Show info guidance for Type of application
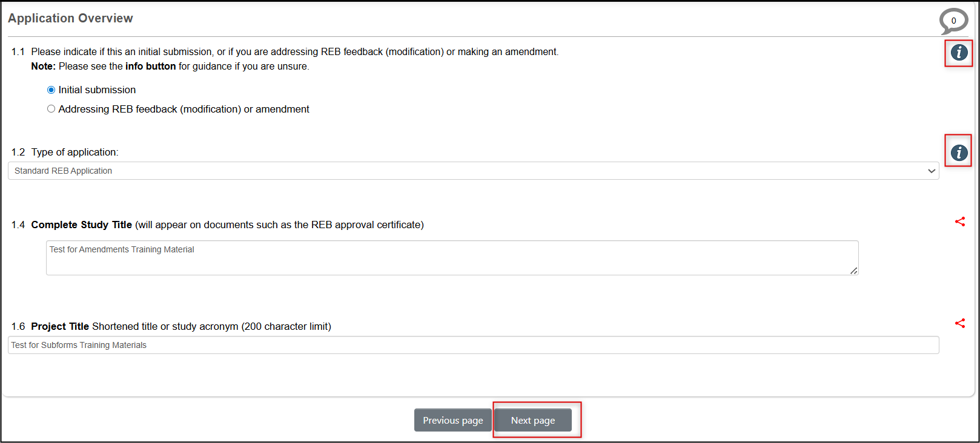 click(959, 153)
